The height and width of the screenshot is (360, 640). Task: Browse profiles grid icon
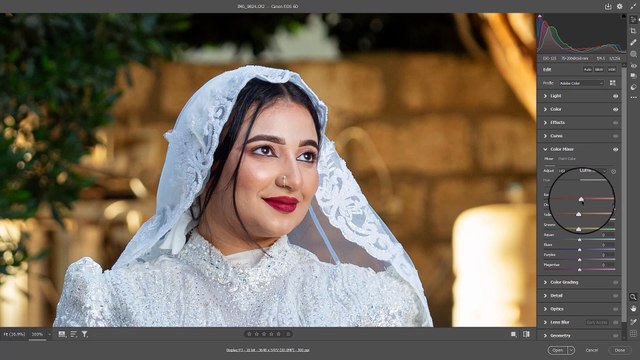tap(613, 83)
